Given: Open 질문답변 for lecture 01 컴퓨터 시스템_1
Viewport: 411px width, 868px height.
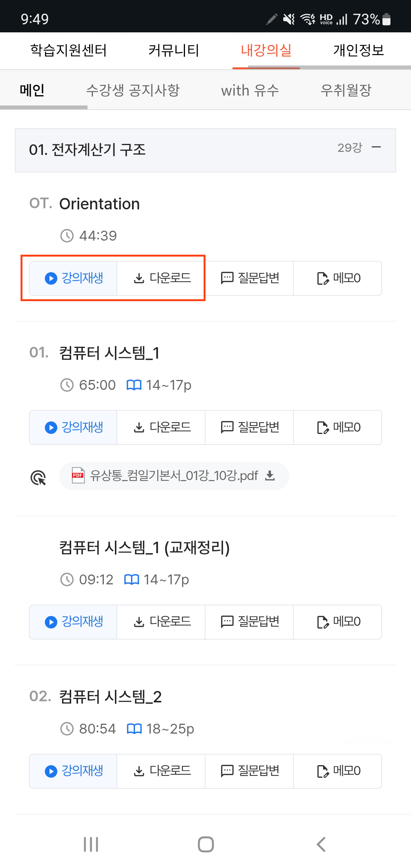Looking at the screenshot, I should [249, 428].
